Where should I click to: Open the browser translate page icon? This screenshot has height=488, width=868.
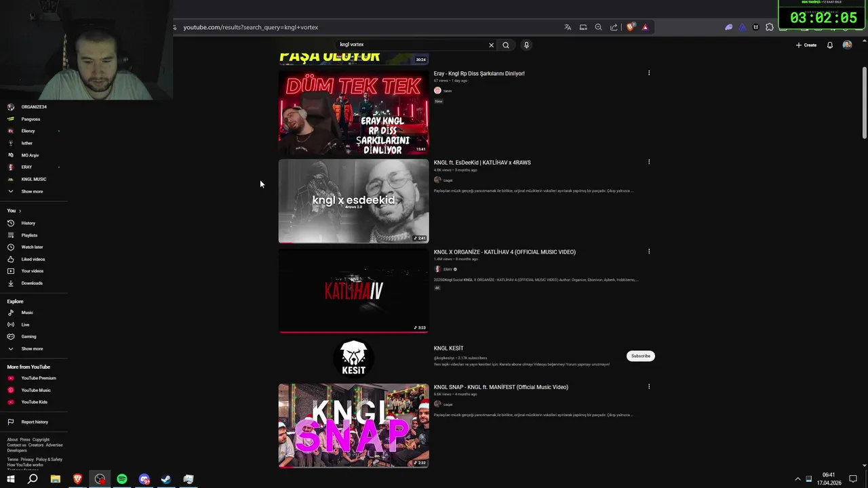[x=568, y=27]
